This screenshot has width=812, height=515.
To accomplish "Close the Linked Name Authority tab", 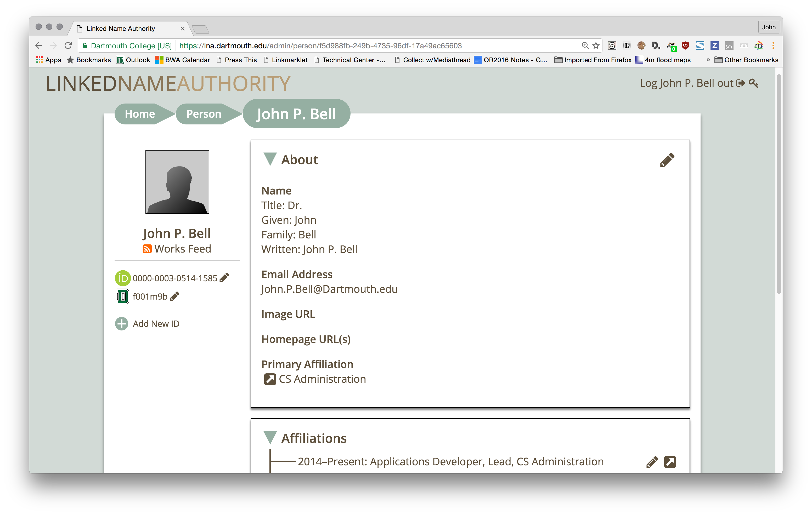I will (182, 29).
